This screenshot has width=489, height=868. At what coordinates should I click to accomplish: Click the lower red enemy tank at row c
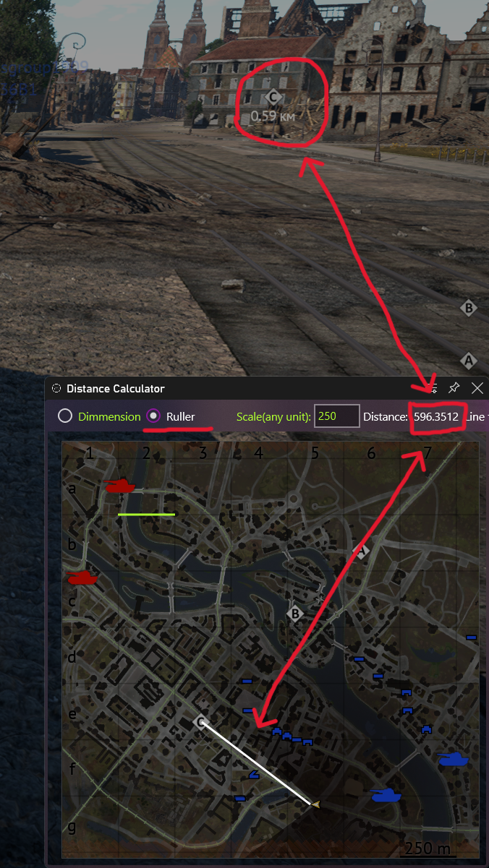coord(82,577)
